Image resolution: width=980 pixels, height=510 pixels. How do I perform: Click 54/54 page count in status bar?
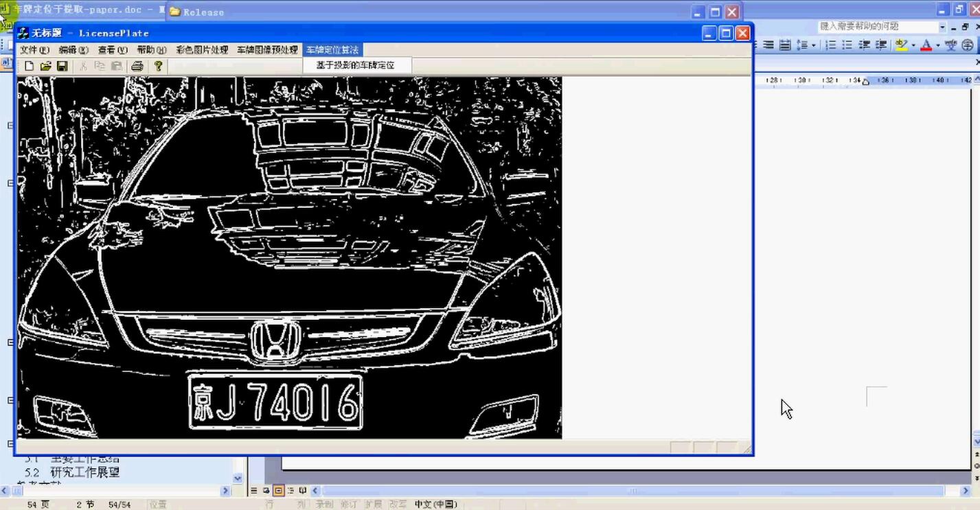(119, 504)
